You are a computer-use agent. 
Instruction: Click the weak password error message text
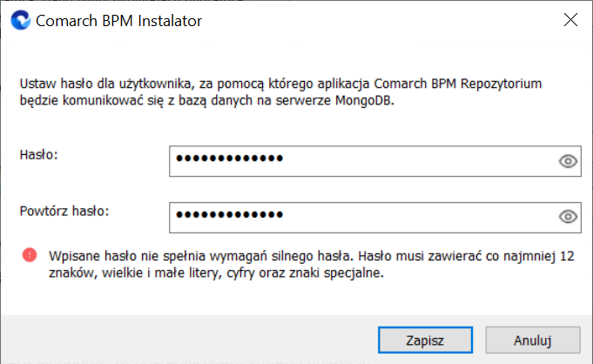(x=311, y=264)
